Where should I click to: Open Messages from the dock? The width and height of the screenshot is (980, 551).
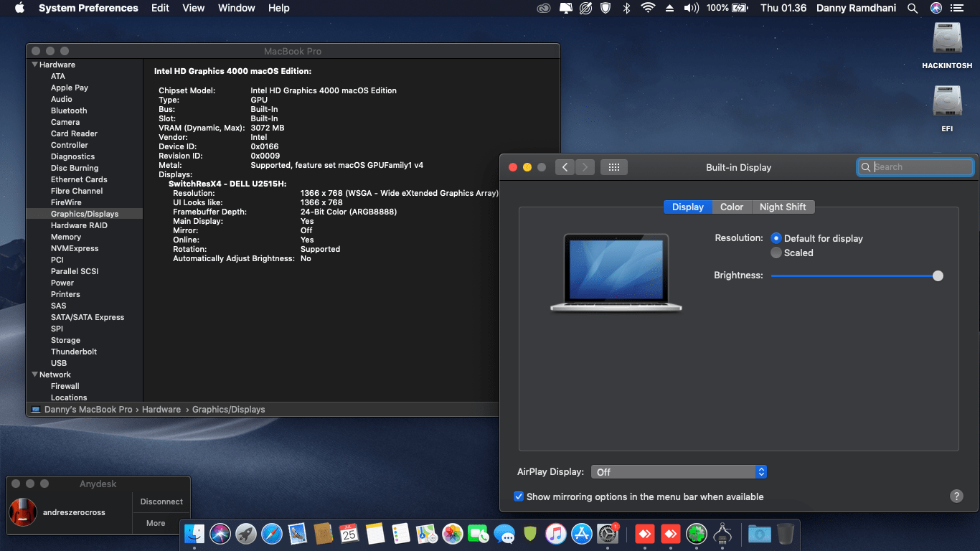(504, 534)
